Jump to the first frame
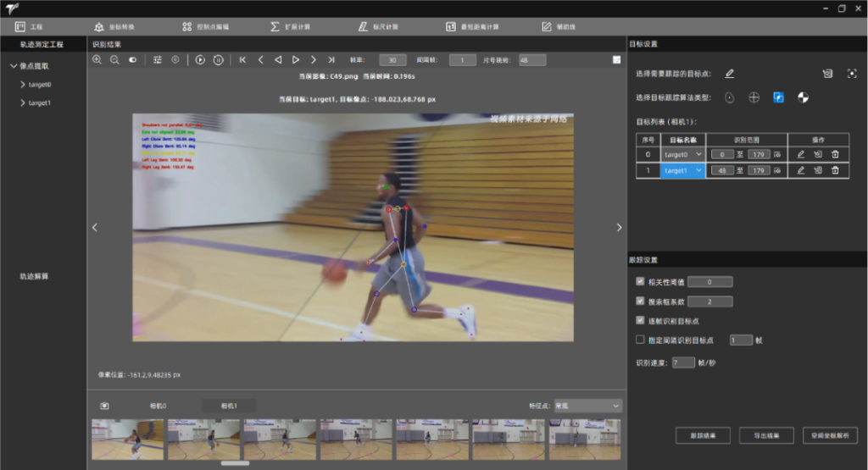This screenshot has width=868, height=470. [x=242, y=60]
